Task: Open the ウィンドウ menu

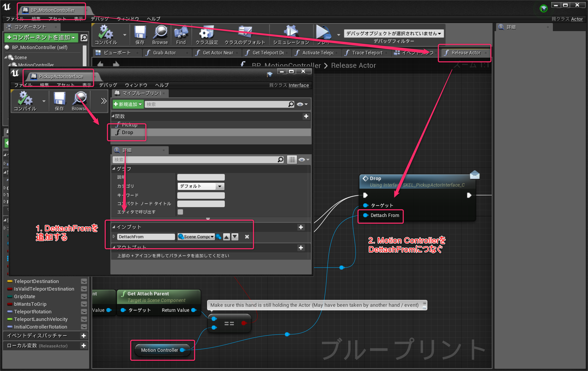Action: (x=127, y=19)
